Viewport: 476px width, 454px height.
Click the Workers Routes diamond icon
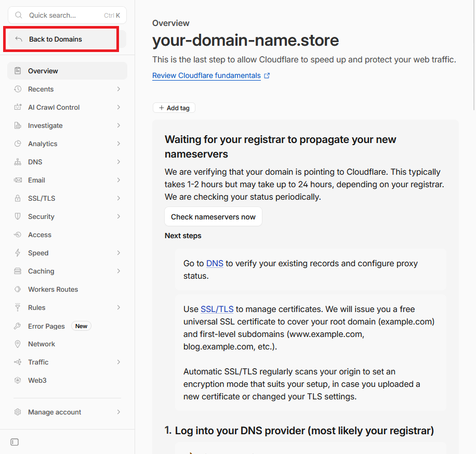coord(18,289)
